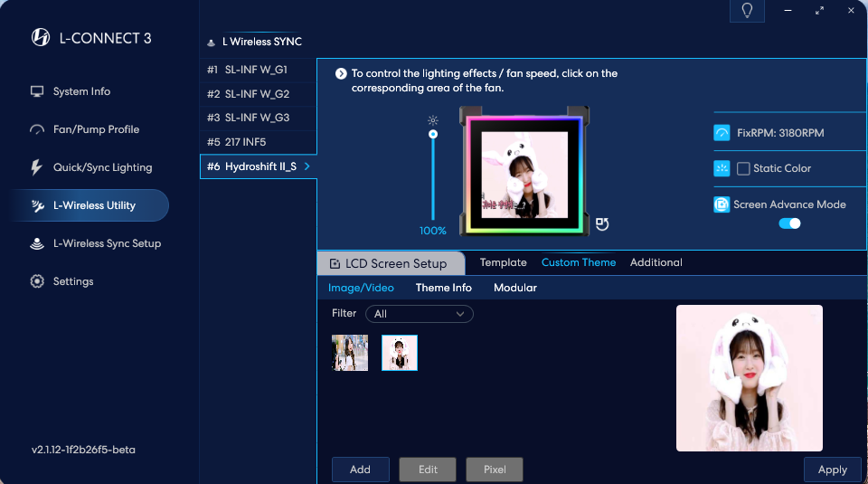Enable the Static Color checkbox

click(x=743, y=168)
